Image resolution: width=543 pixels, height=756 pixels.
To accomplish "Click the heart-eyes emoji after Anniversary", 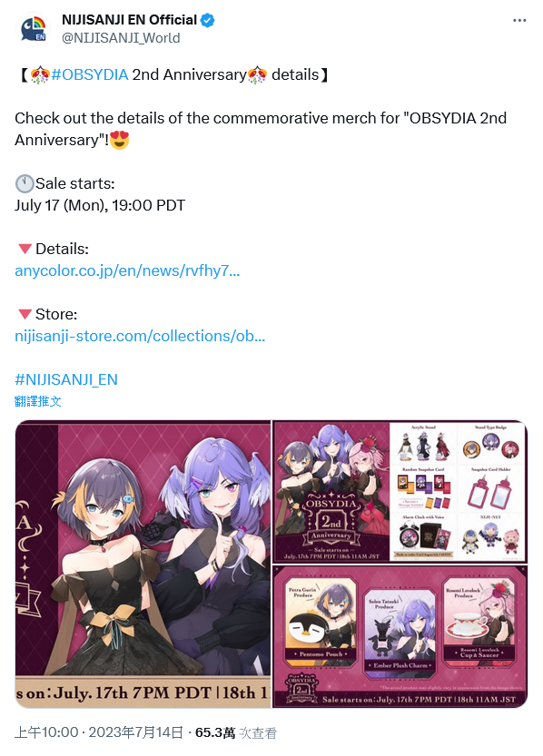I will (120, 140).
